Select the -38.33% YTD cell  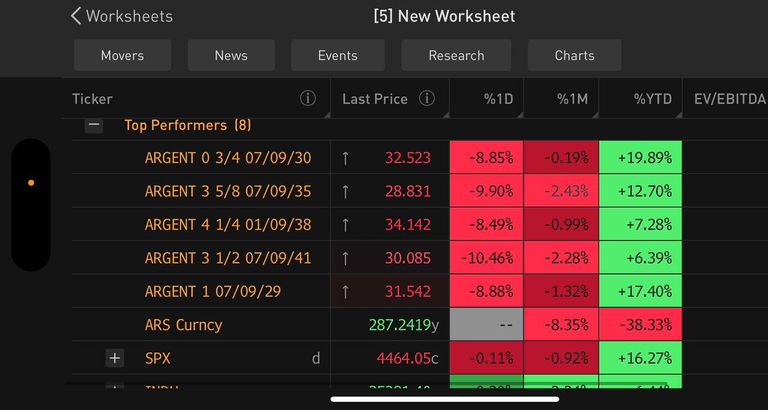click(x=641, y=324)
